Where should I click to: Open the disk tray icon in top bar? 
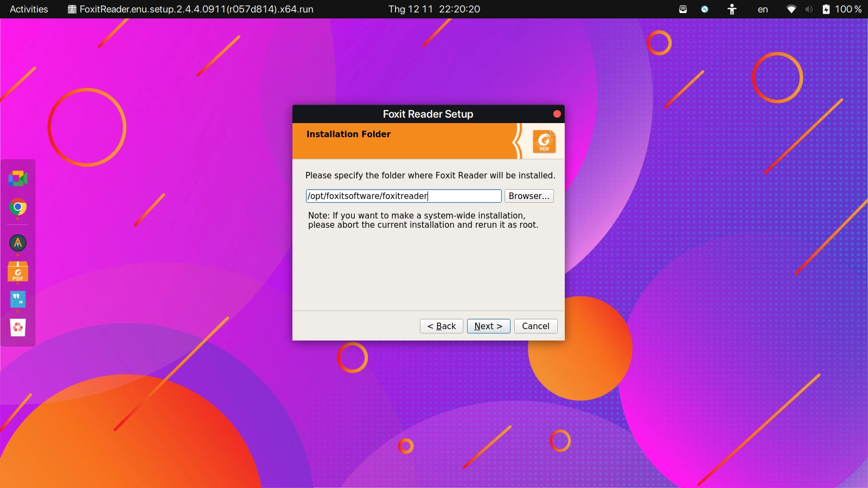click(683, 9)
